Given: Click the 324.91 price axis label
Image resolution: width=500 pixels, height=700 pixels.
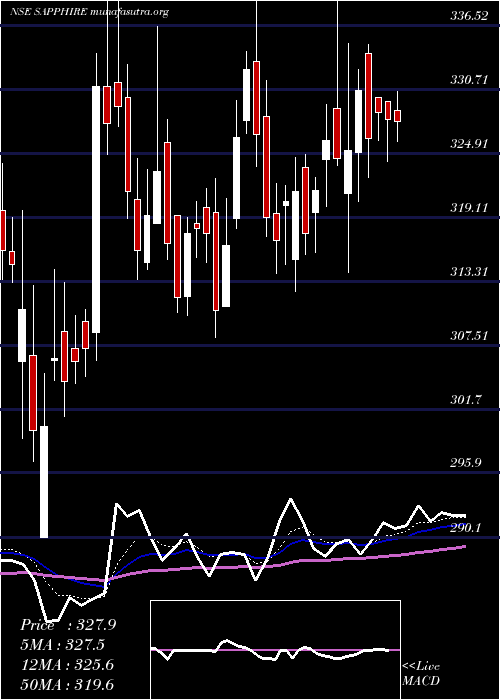Looking at the screenshot, I should (x=469, y=144).
